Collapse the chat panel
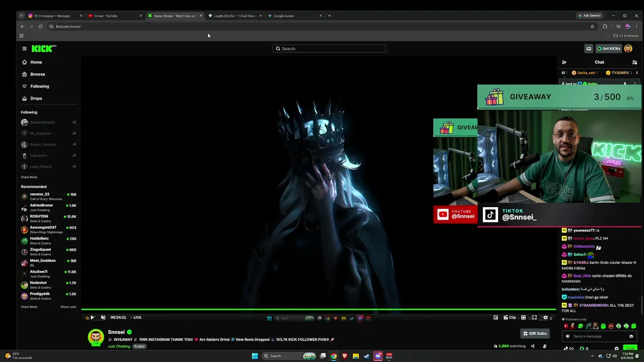This screenshot has height=362, width=644. [x=564, y=62]
